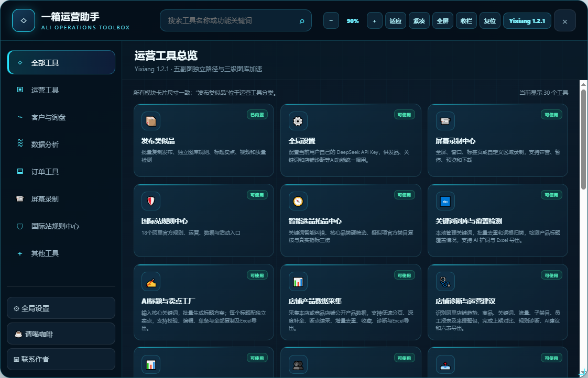Click the 紧凑 compact layout button
This screenshot has height=378, width=588.
tap(419, 20)
